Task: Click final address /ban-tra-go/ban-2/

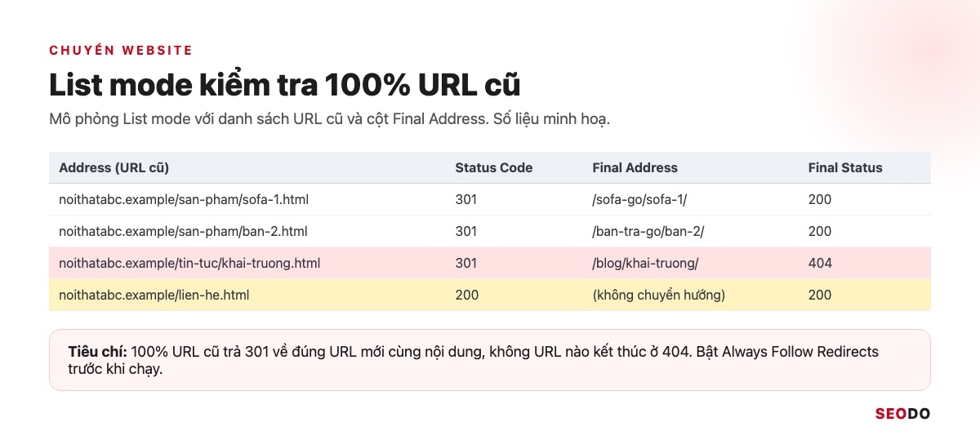Action: 648,231
